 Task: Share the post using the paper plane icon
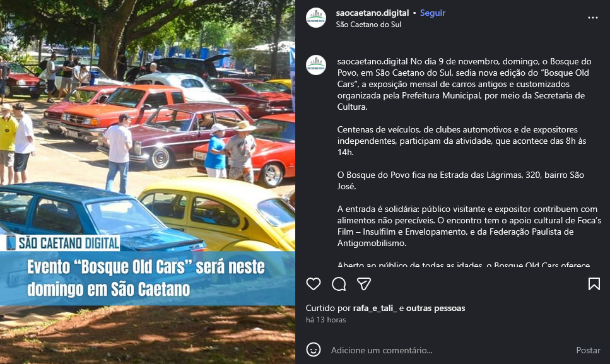(x=364, y=284)
